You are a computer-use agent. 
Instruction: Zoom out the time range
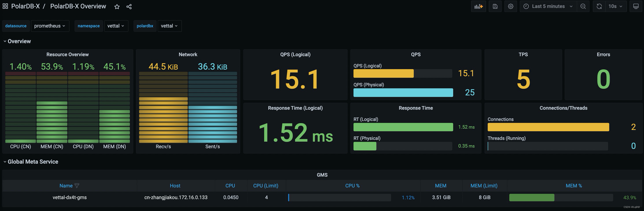coord(583,6)
